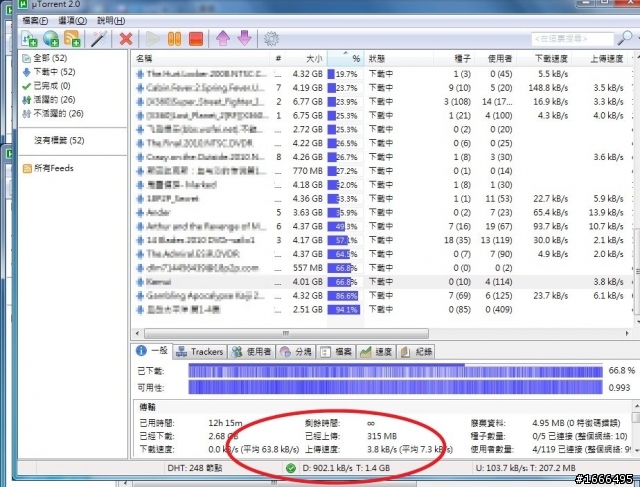Switch to the Trackers tab
This screenshot has width=640, height=487.
(200, 352)
